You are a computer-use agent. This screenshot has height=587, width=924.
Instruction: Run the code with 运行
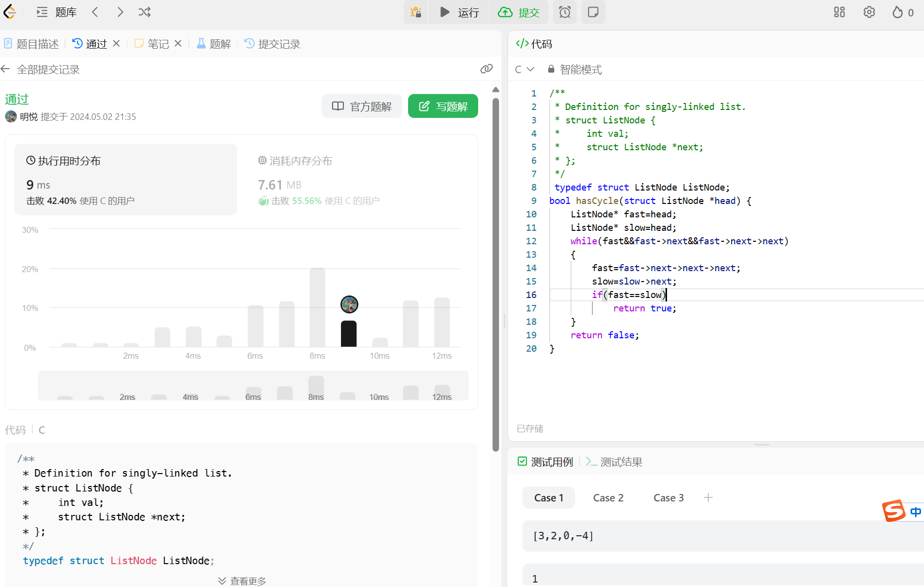459,12
